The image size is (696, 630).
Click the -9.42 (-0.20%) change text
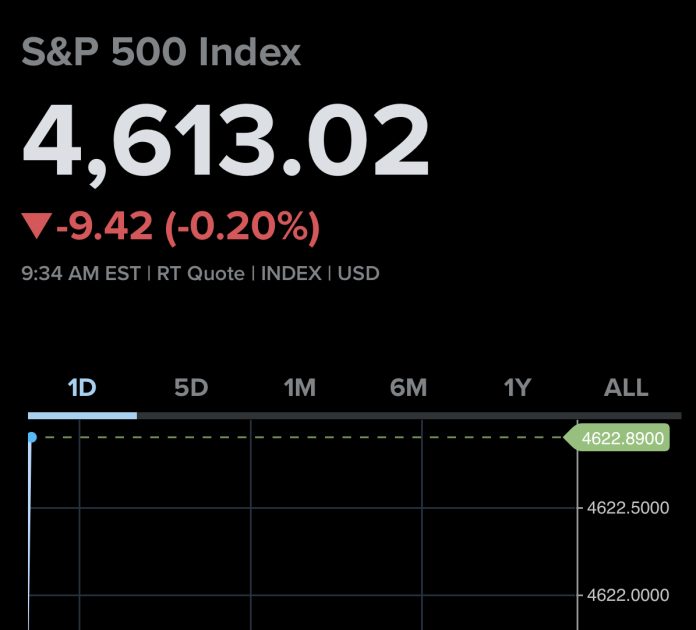[x=188, y=229]
